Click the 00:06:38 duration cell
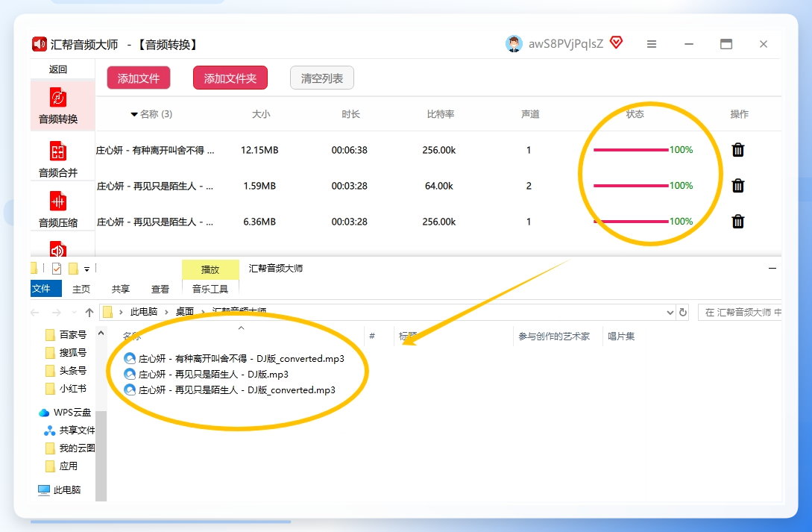The height and width of the screenshot is (532, 812). click(x=350, y=150)
